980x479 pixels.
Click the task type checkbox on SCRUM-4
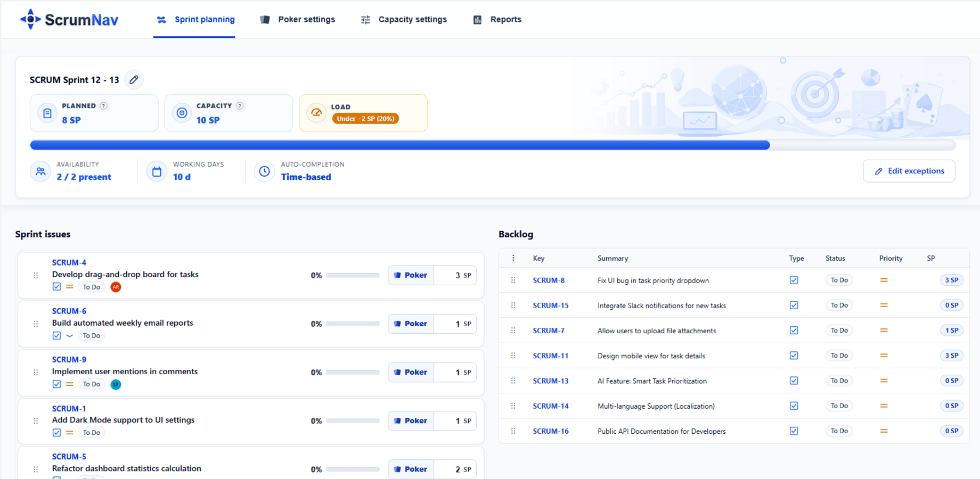(57, 287)
